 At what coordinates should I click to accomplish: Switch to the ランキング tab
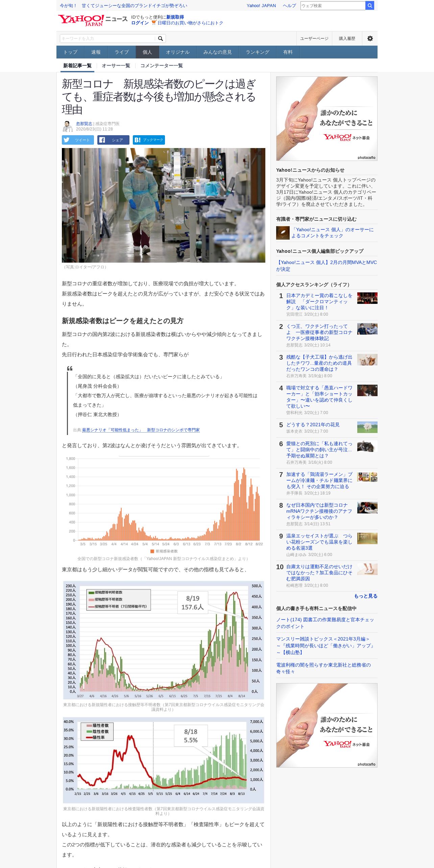[257, 52]
